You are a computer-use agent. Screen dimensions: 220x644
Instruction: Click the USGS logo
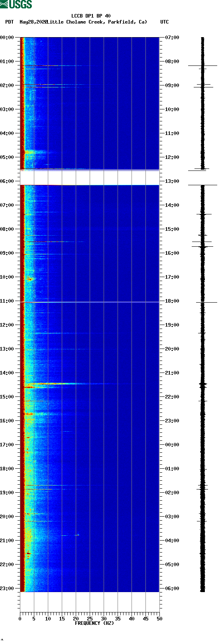[x=16, y=4]
